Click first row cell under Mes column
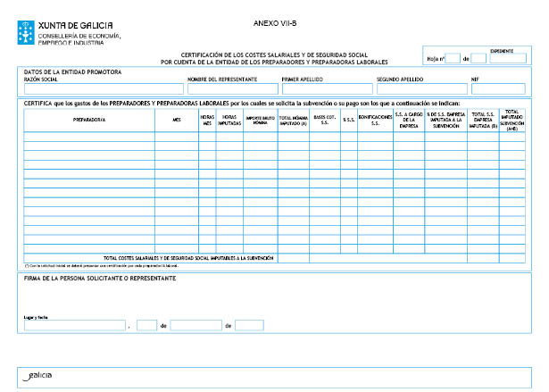 click(176, 137)
